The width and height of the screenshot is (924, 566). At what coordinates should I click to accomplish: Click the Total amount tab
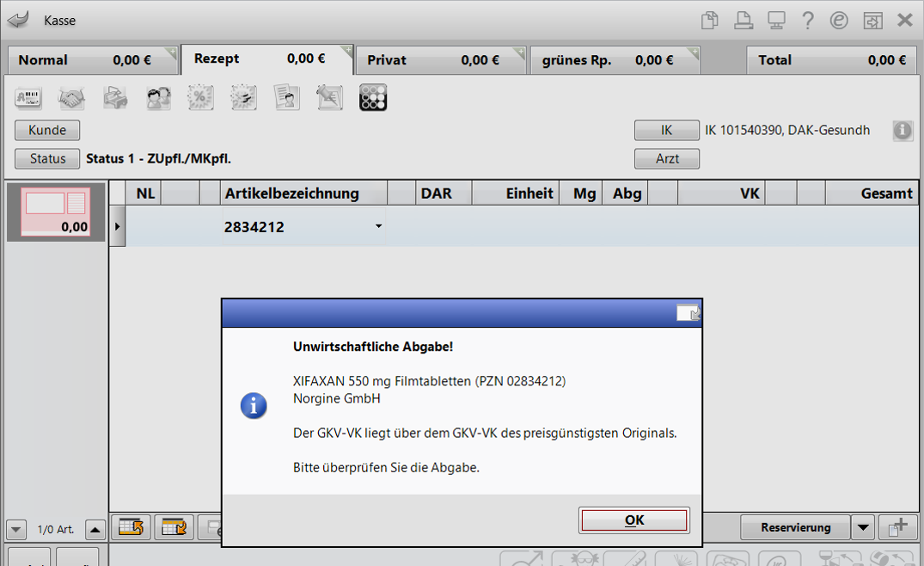[x=831, y=60]
